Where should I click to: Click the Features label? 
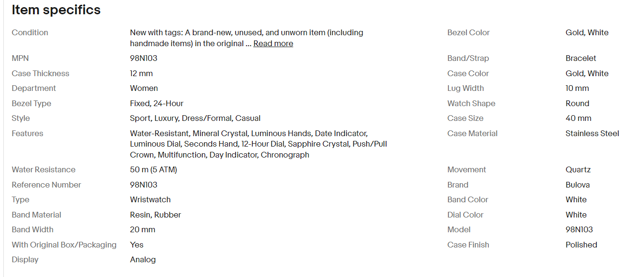coord(28,133)
